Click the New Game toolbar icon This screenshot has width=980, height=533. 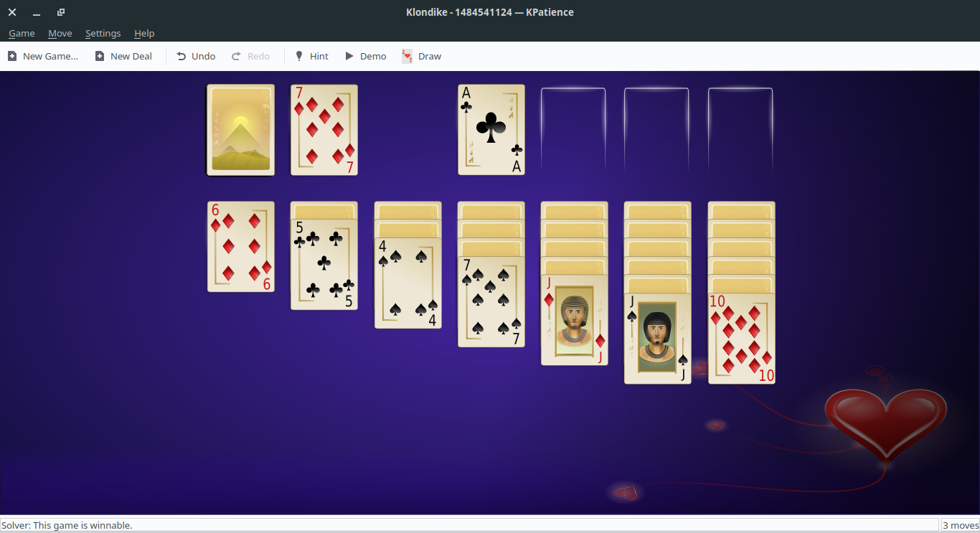tap(12, 56)
